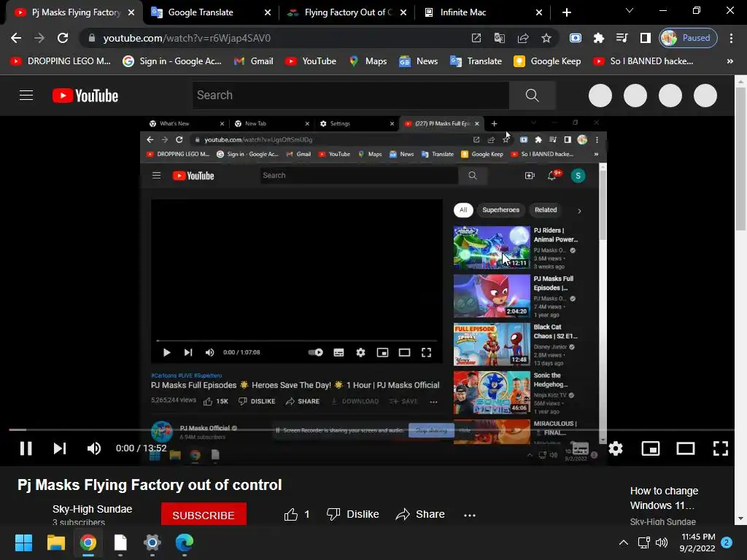This screenshot has width=747, height=560.
Task: Open taskbar clock and date
Action: (x=697, y=542)
